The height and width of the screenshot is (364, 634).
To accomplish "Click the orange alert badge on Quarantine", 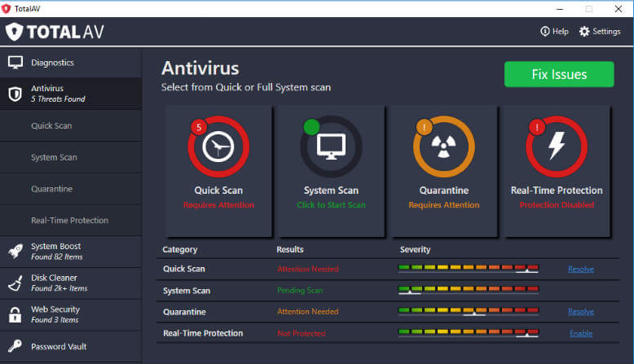I will click(424, 127).
